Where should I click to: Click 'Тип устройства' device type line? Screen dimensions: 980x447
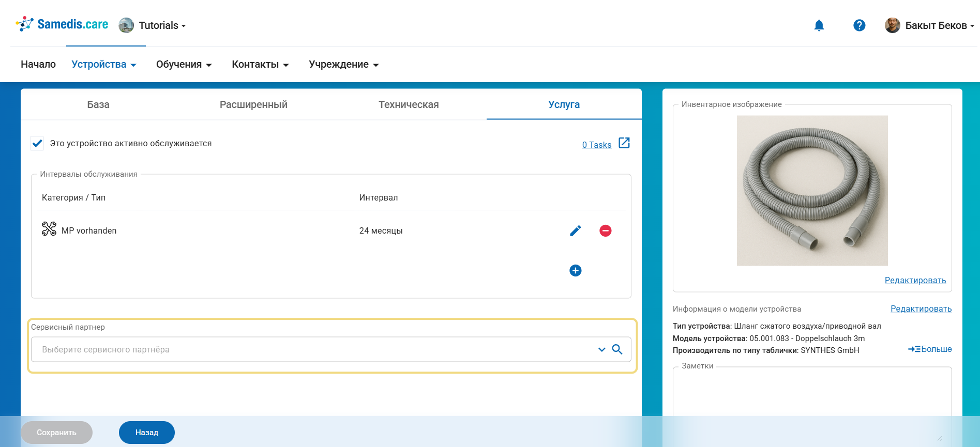(x=777, y=326)
